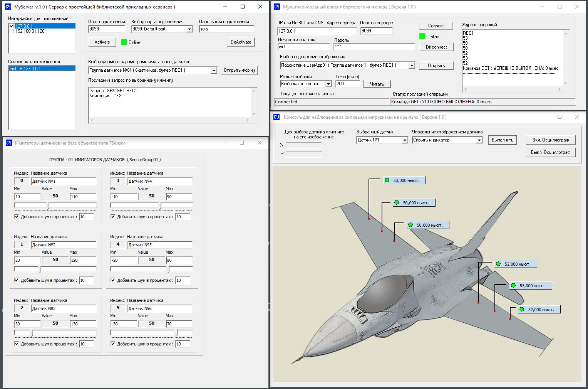Toggle noise checkbox for Датчик №1
588x389 pixels.
(17, 216)
